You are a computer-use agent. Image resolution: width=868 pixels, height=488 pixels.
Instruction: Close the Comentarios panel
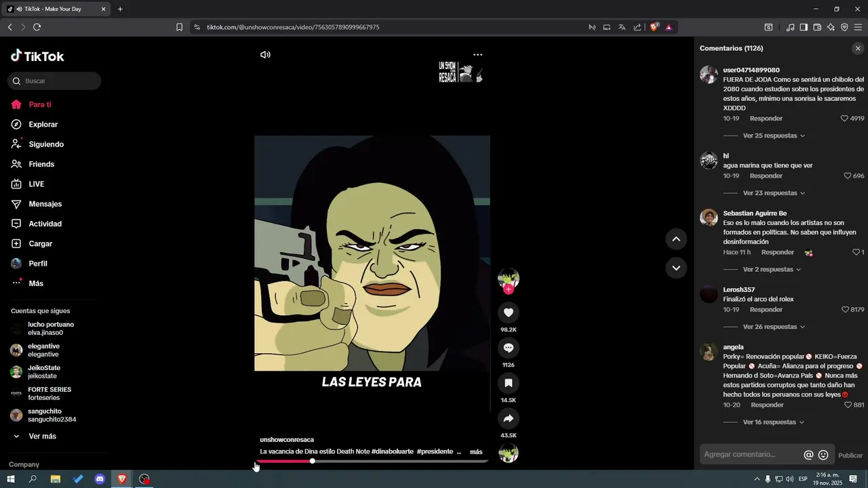(858, 48)
